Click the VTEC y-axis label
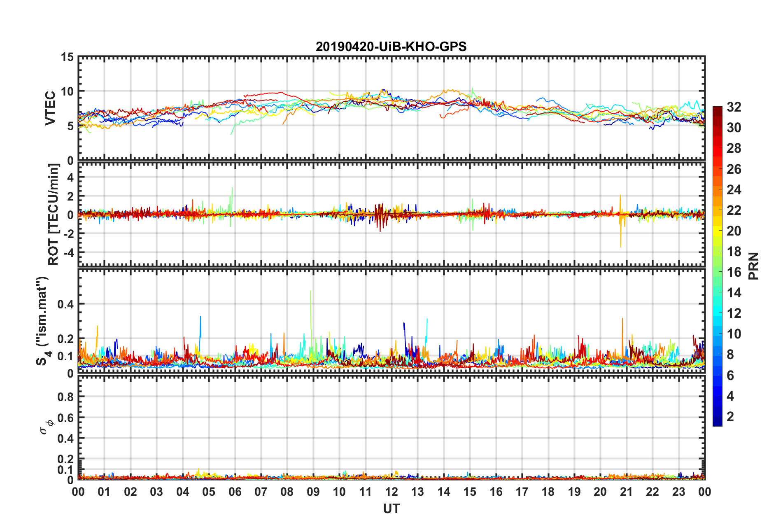783x532 pixels. pyautogui.click(x=50, y=108)
